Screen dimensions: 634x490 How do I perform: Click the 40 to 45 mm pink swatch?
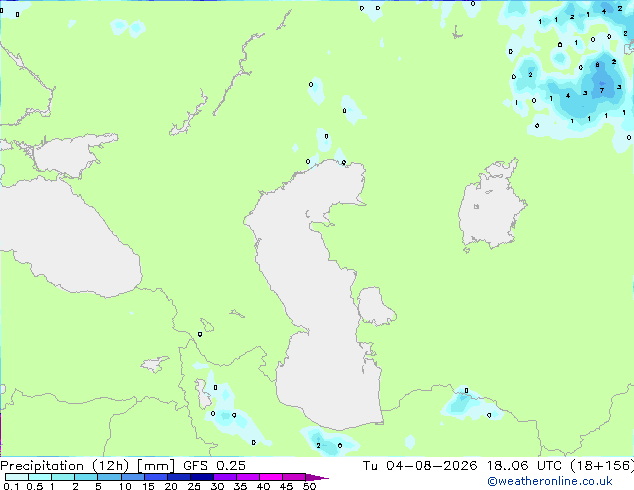pos(271,477)
